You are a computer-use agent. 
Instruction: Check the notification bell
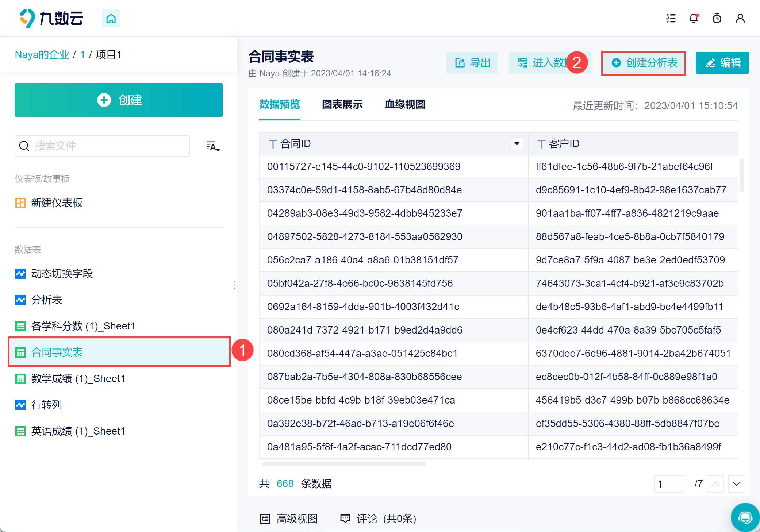pos(694,18)
